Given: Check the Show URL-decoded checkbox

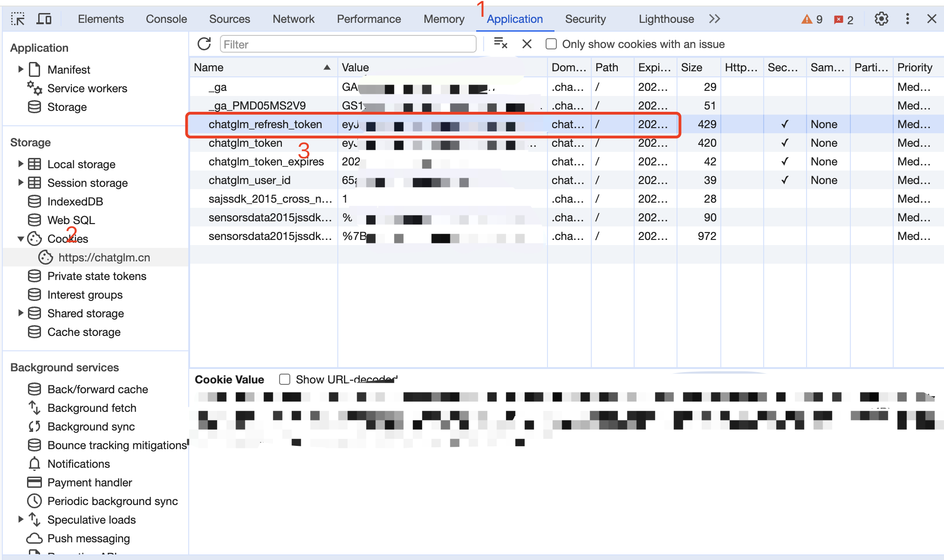Looking at the screenshot, I should [285, 379].
